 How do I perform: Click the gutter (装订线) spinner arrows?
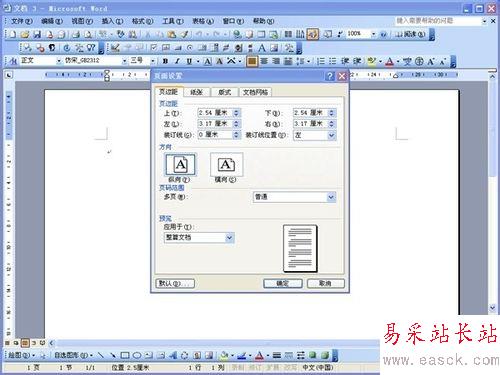click(x=236, y=135)
